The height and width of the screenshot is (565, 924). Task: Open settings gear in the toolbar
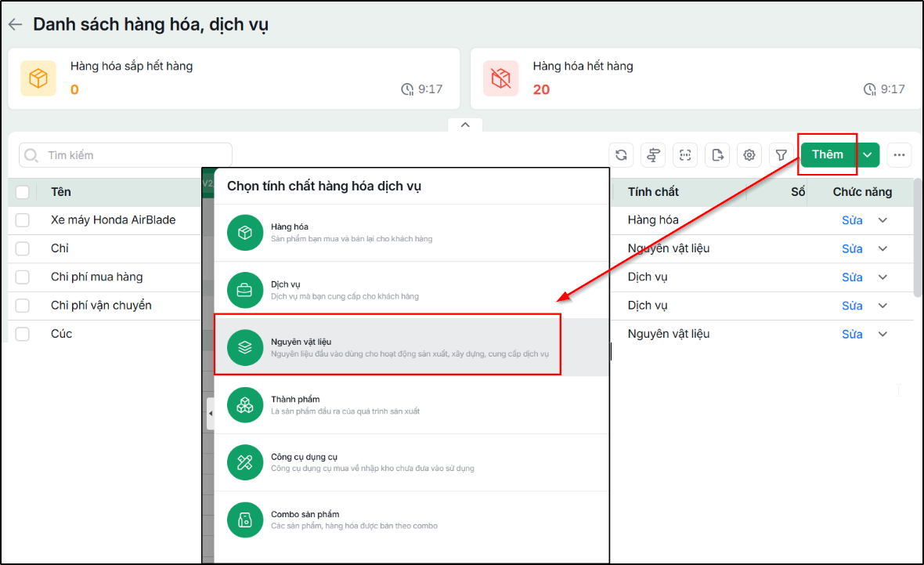(749, 155)
